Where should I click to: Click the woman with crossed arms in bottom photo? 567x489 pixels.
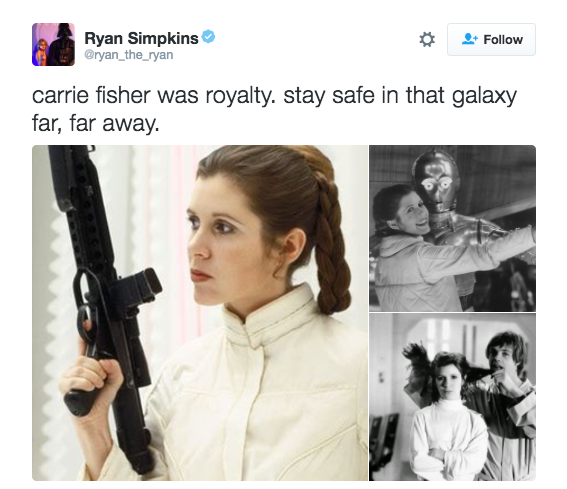click(448, 420)
